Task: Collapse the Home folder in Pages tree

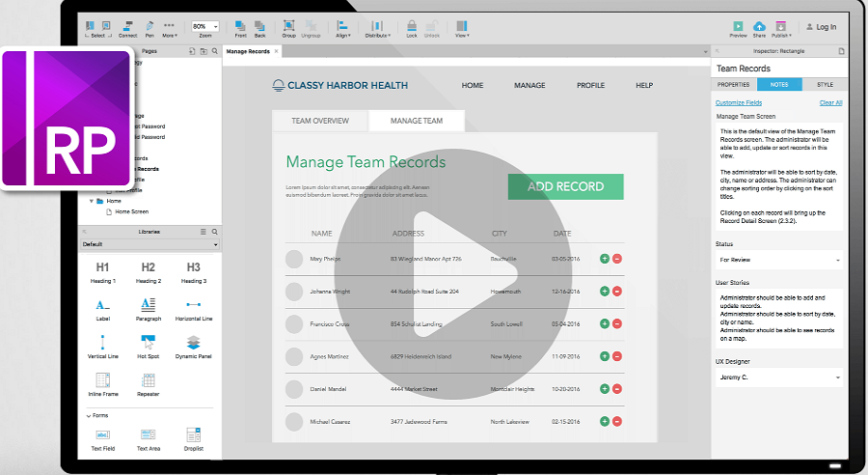Action: coord(92,201)
